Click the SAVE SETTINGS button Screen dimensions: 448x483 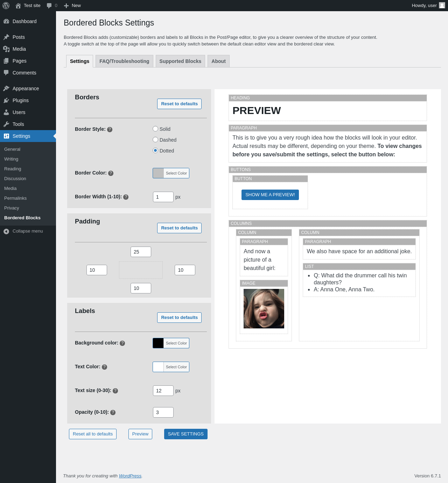[x=186, y=434]
